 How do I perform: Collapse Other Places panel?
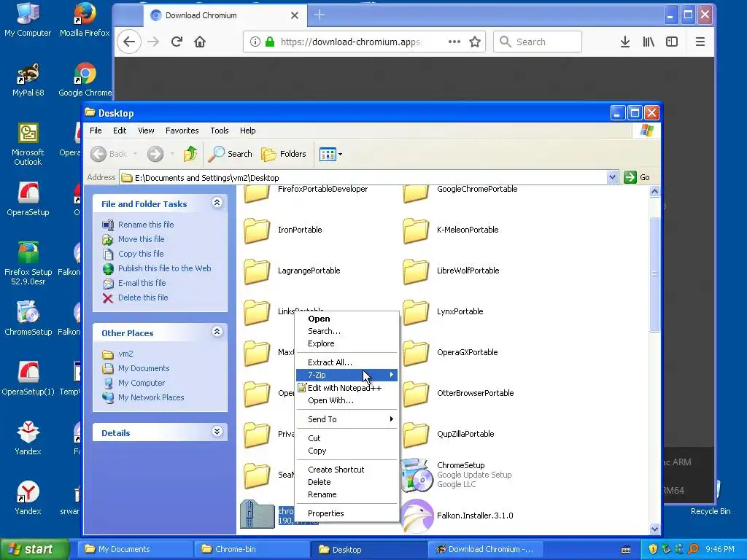217,332
